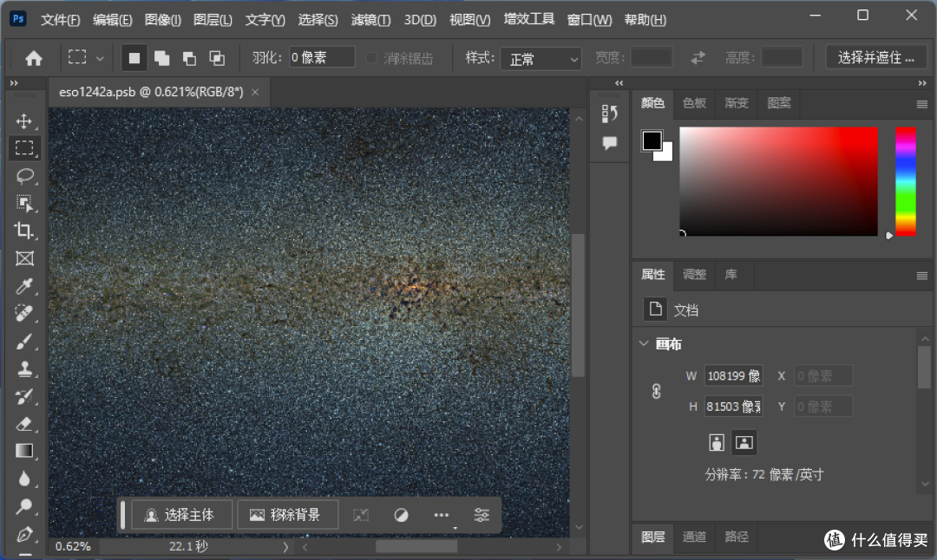Open the 图像(I) image menu

tap(162, 20)
